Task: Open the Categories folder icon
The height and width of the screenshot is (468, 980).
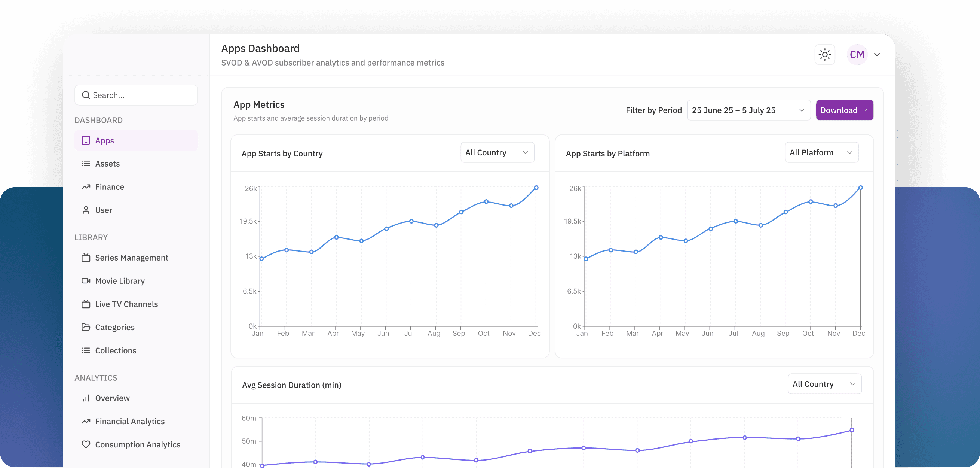Action: click(x=86, y=327)
